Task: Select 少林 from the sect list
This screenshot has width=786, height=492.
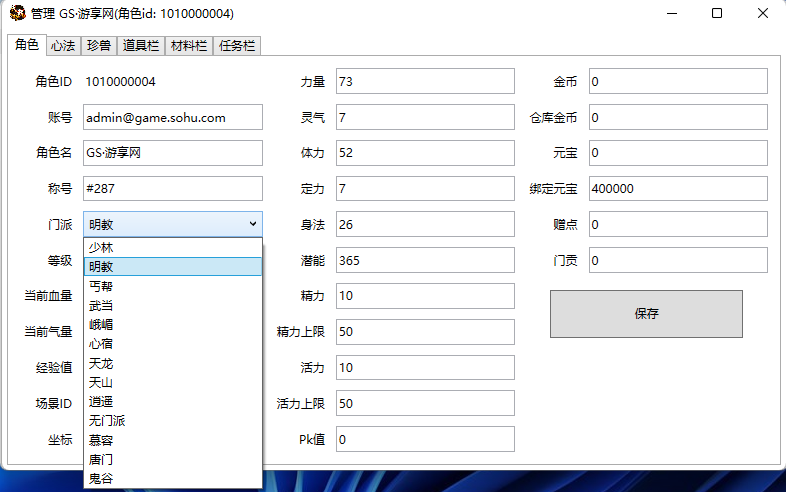Action: point(101,248)
